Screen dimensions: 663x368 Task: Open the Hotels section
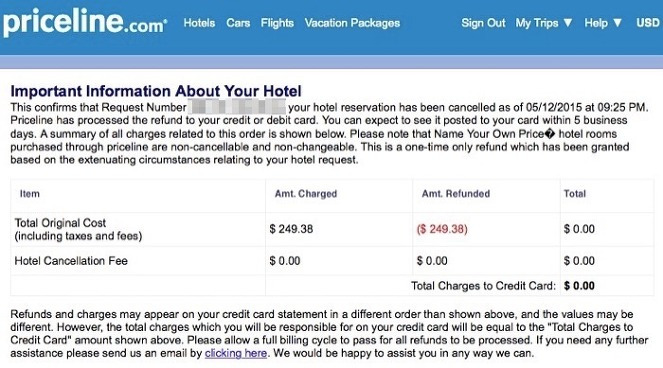click(199, 23)
